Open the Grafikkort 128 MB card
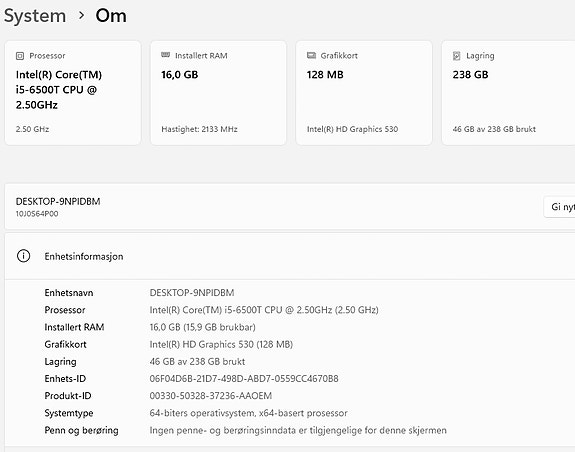575x452 pixels. (x=364, y=93)
